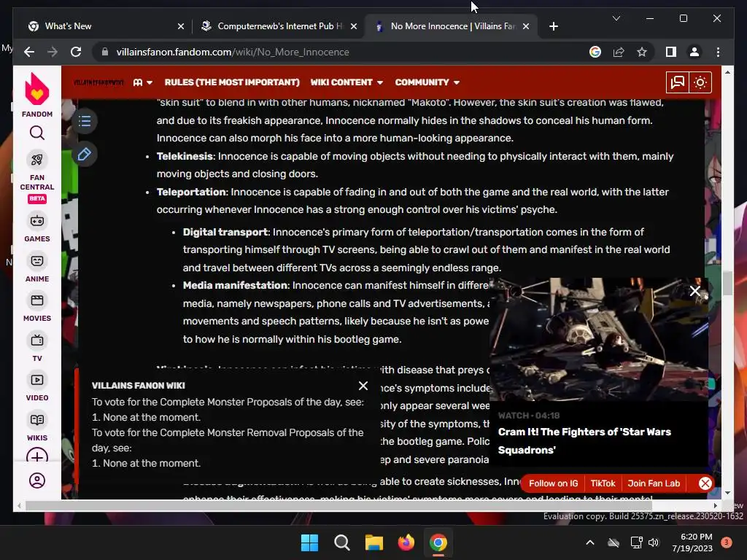Viewport: 747px width, 560px height.
Task: Close the red social links bar
Action: coord(705,483)
